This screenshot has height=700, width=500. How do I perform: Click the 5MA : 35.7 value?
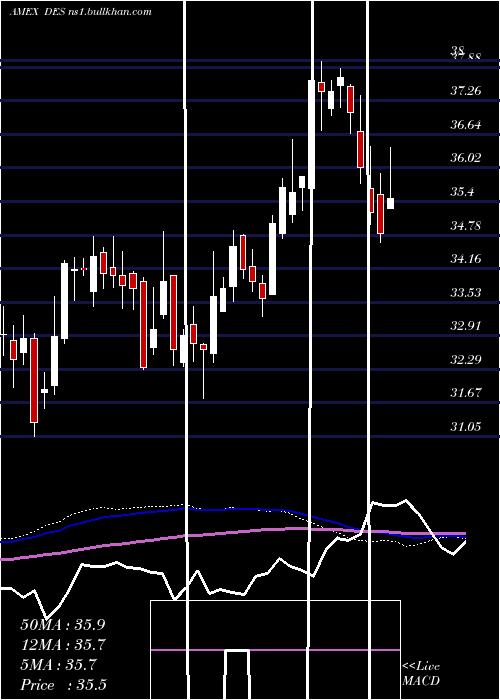click(x=58, y=664)
